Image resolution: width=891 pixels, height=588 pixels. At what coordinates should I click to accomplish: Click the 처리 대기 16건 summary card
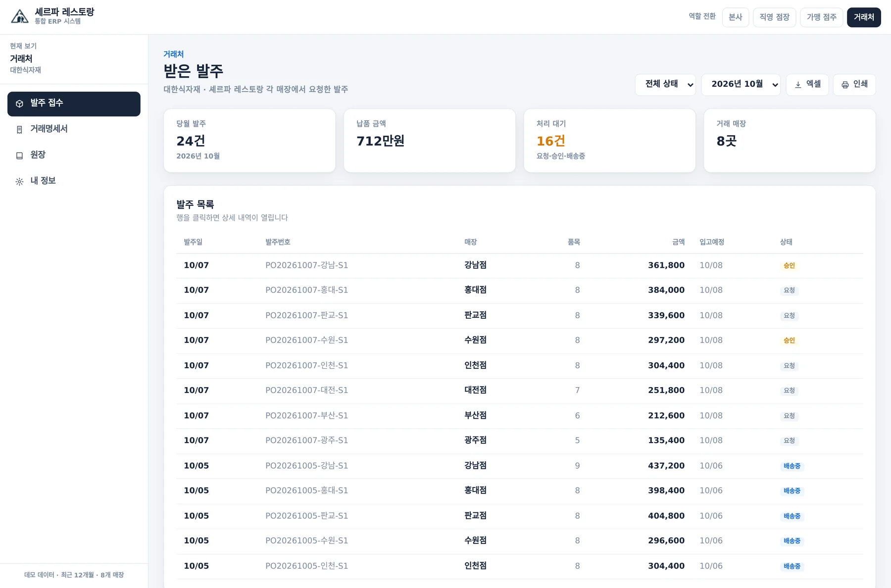pos(609,141)
